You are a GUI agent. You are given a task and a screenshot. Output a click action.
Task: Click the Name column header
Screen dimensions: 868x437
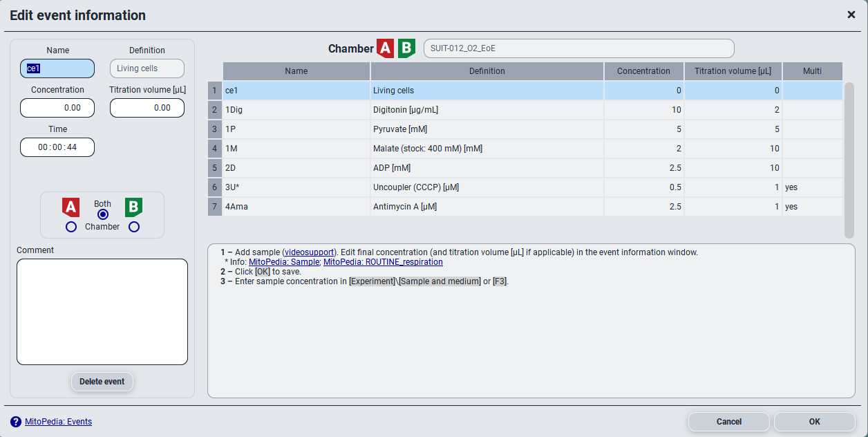coord(296,71)
